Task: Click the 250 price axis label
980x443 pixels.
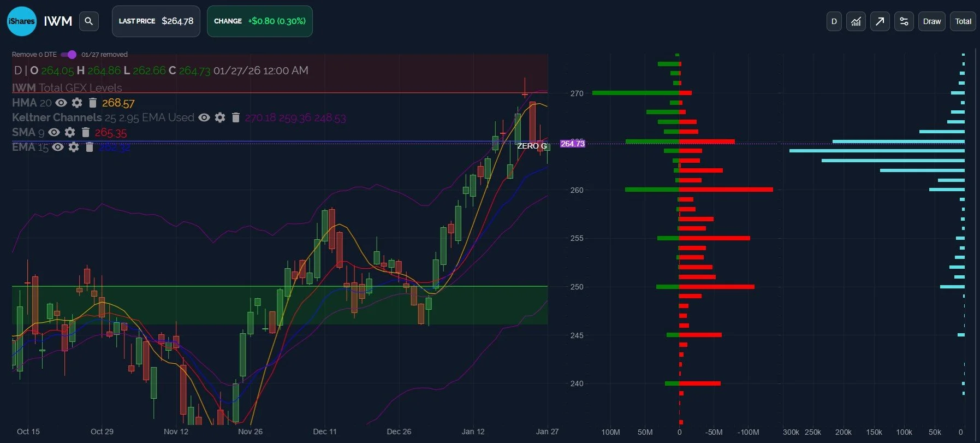Action: click(x=577, y=287)
